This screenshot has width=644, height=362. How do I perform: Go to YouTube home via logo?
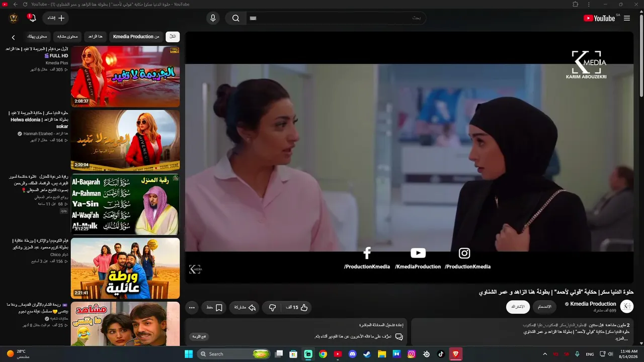(599, 18)
